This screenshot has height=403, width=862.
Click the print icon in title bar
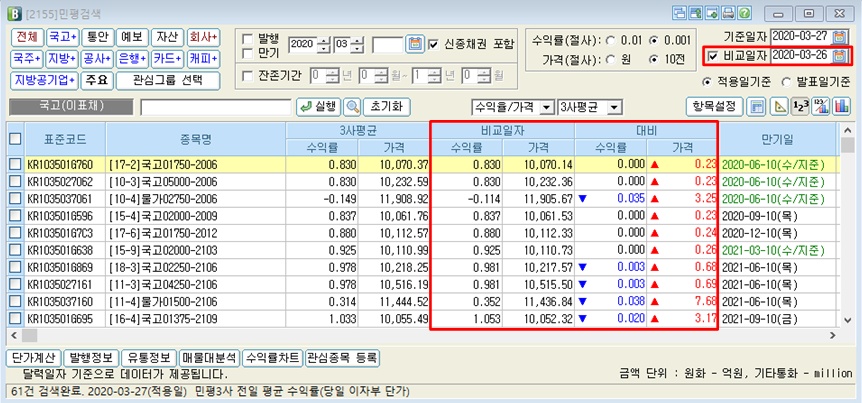[x=730, y=12]
